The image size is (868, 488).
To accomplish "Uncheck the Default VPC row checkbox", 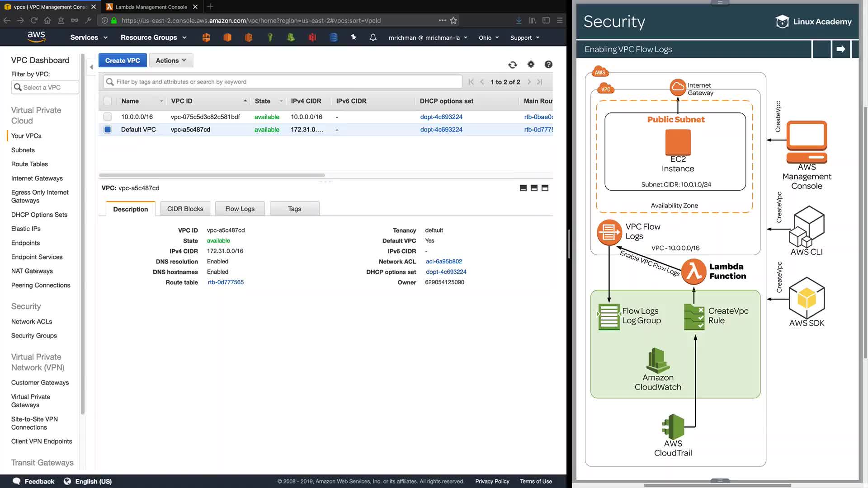I will [108, 130].
